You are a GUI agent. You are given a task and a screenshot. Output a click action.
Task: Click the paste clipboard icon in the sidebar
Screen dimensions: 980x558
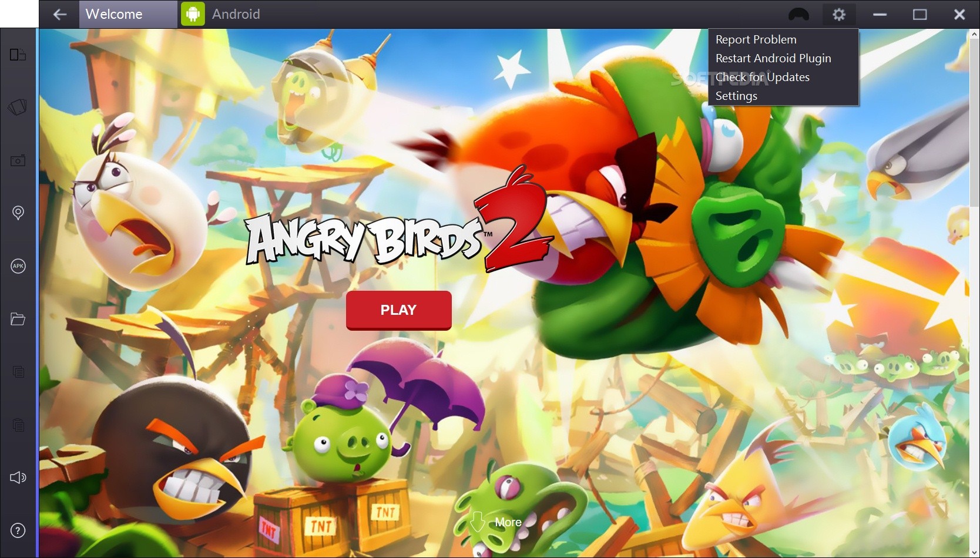[18, 424]
